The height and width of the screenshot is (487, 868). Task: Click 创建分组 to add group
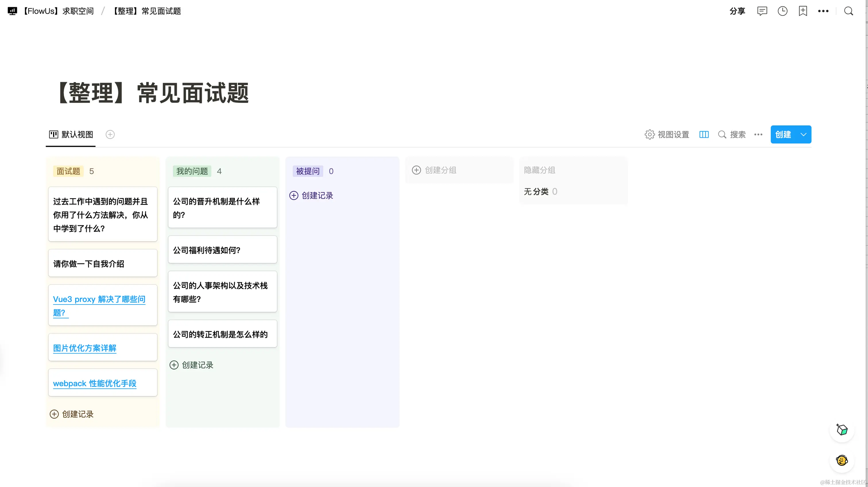coord(434,170)
